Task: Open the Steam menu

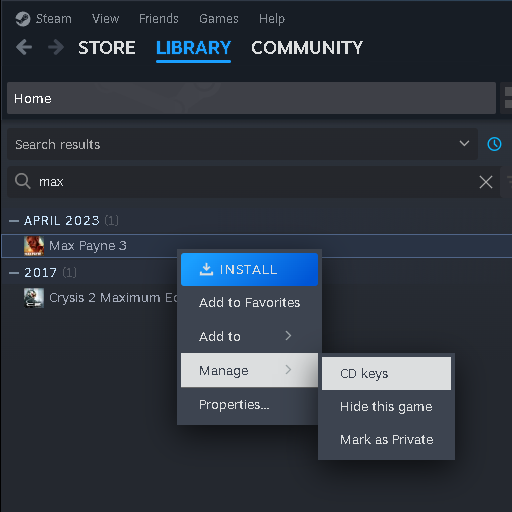Action: coord(53,19)
